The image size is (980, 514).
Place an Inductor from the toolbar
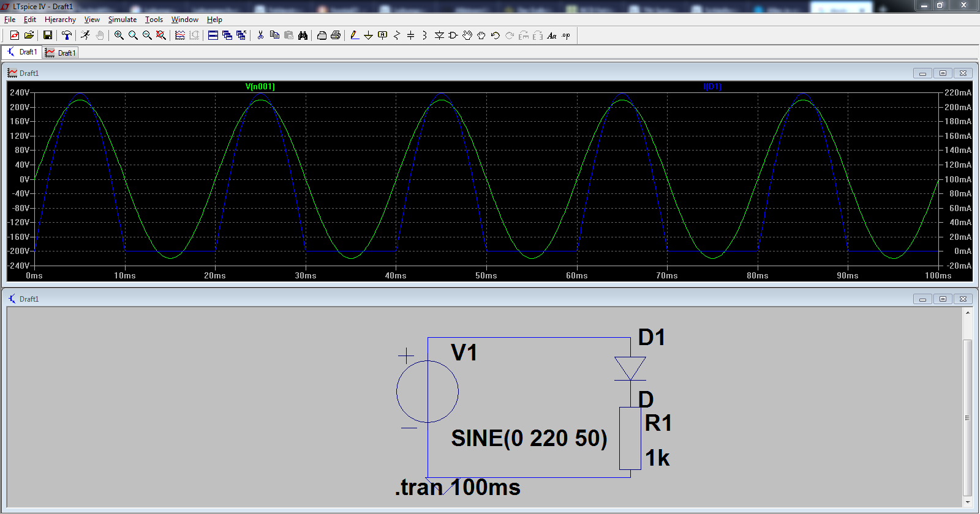[425, 35]
